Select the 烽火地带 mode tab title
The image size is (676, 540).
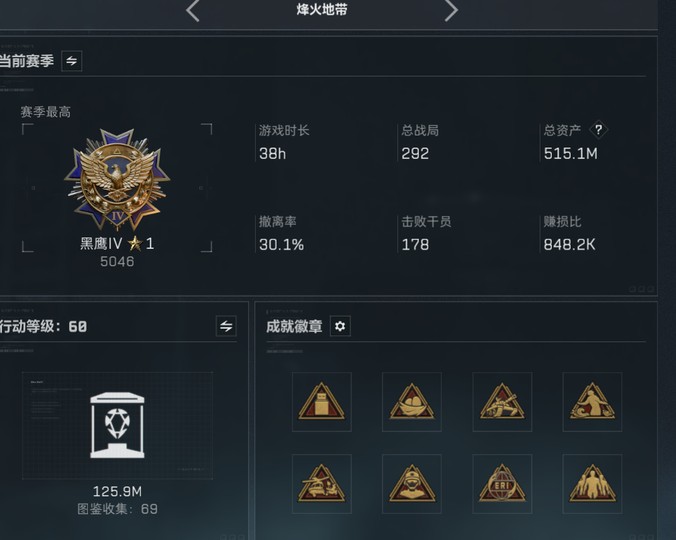322,9
